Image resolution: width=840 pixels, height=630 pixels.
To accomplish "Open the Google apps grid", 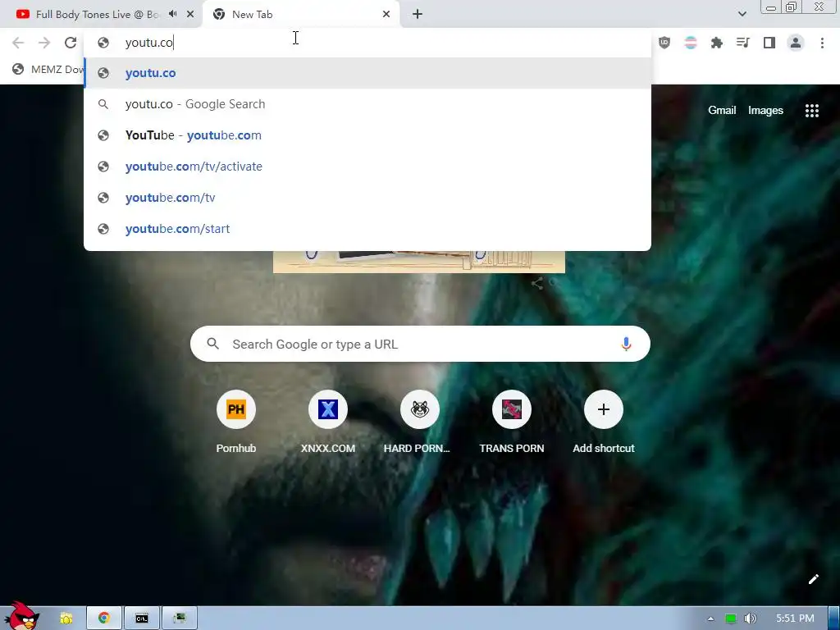I will [x=811, y=111].
